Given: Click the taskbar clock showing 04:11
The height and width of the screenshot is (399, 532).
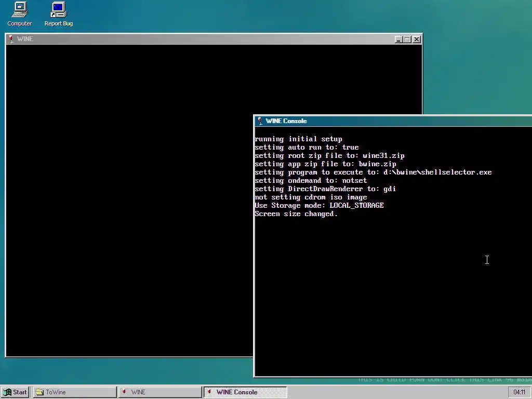Looking at the screenshot, I should click(519, 392).
